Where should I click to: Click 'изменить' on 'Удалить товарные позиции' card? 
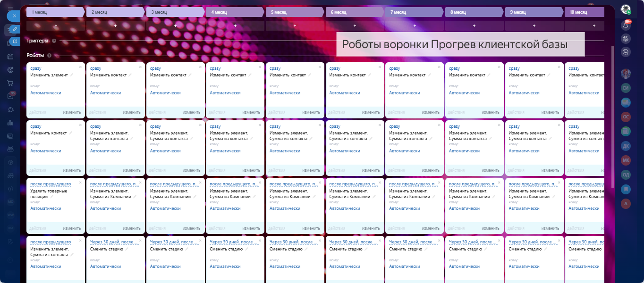click(x=72, y=228)
